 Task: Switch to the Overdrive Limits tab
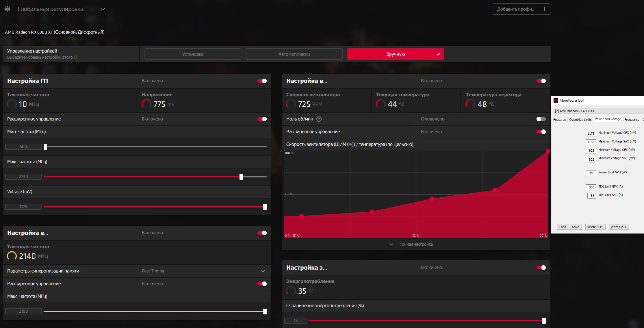point(580,120)
